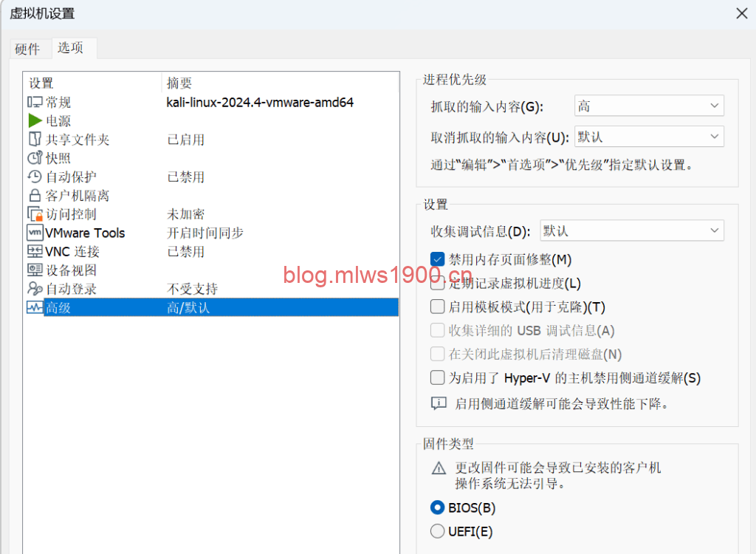Click the Autologin (自动登录) users icon
The width and height of the screenshot is (756, 554).
pos(35,289)
